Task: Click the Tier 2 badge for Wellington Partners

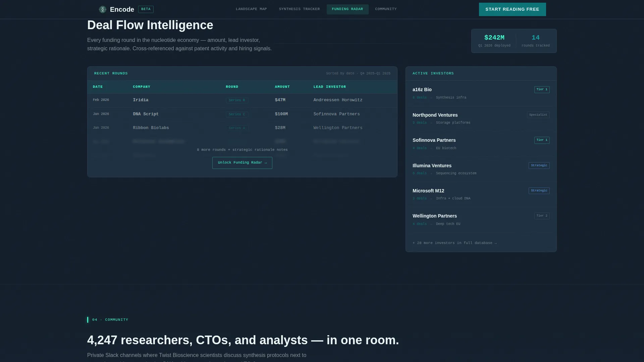Action: click(542, 216)
